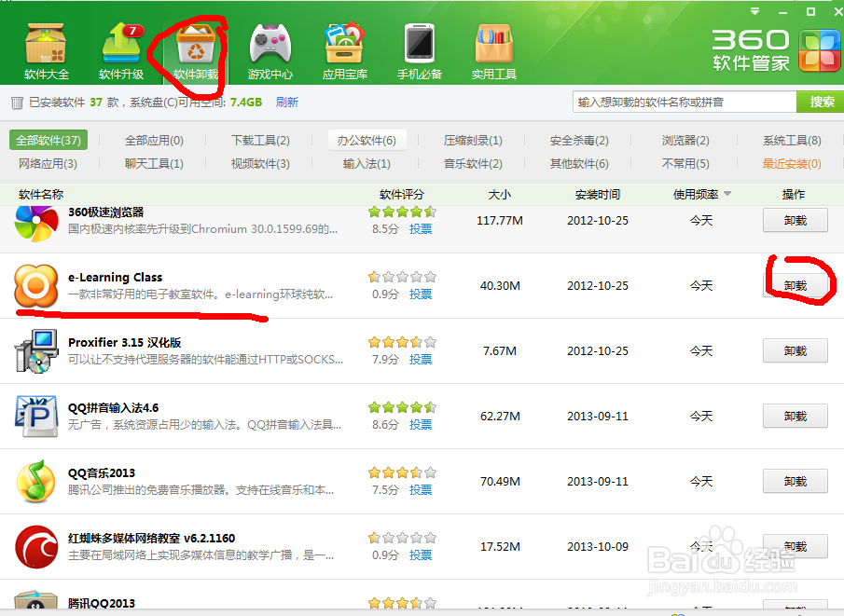Select the 其他软件(6) category
This screenshot has width=844, height=616.
(579, 163)
